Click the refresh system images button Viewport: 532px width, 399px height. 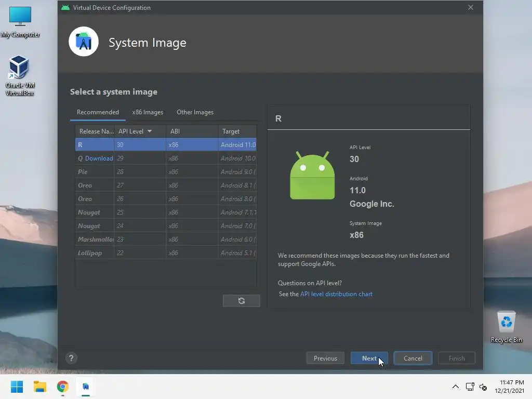[x=241, y=301]
